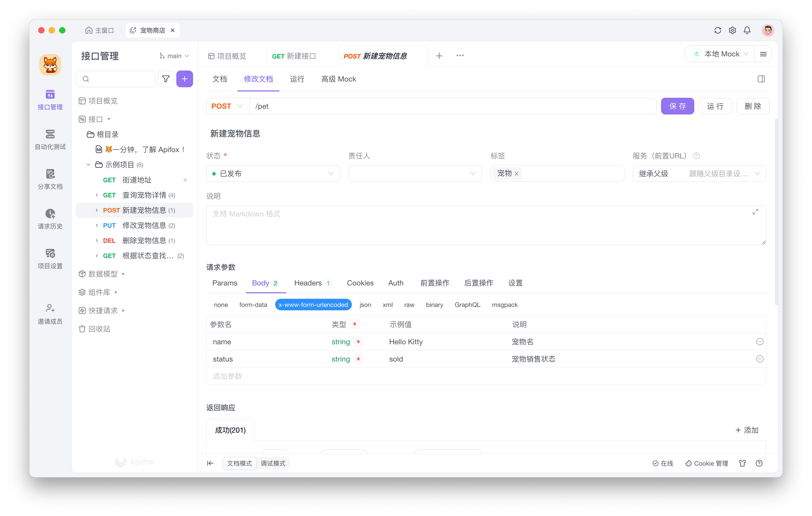Image resolution: width=812 pixels, height=516 pixels.
Task: Open the 自动化测试 panel in the sidebar
Action: click(x=50, y=140)
